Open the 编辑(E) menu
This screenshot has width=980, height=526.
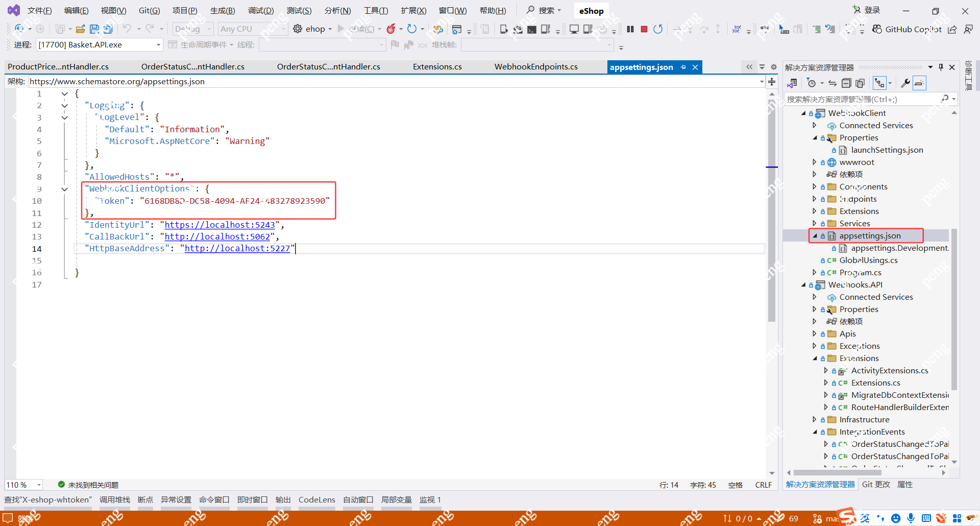pyautogui.click(x=76, y=11)
